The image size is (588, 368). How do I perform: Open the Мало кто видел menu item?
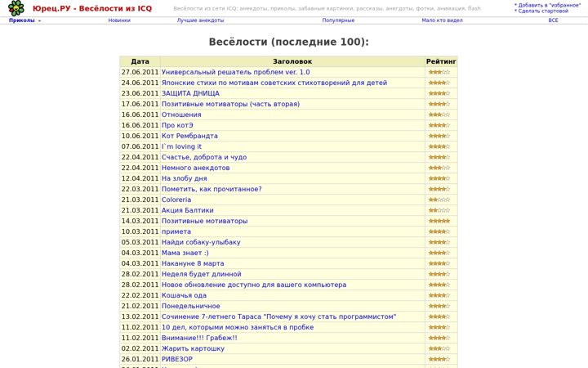442,20
